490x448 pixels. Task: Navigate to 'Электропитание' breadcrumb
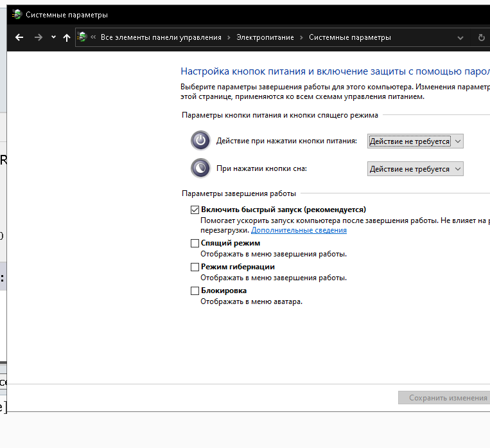265,37
